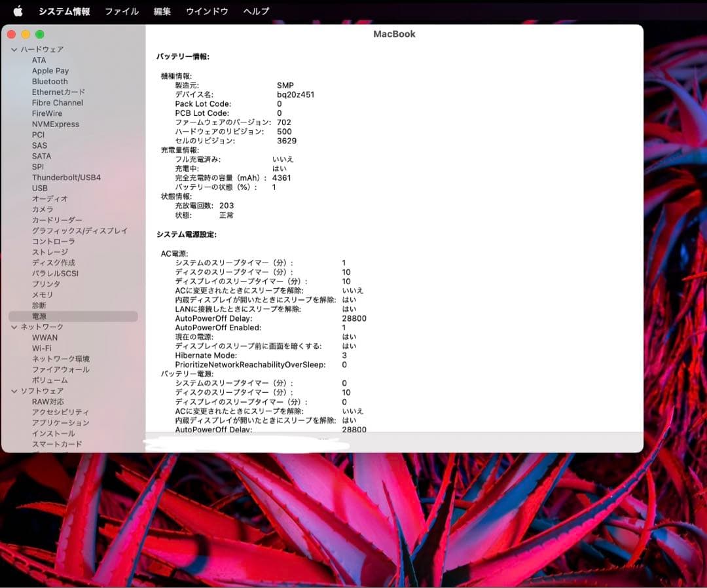Collapse the ハードウェア section

click(x=14, y=49)
